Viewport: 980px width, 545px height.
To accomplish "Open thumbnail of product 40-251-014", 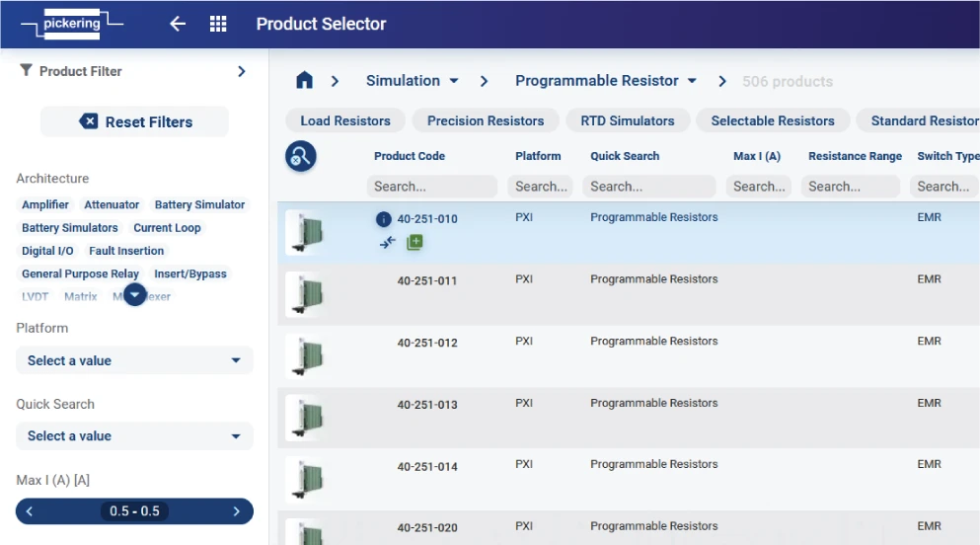I will pos(307,480).
